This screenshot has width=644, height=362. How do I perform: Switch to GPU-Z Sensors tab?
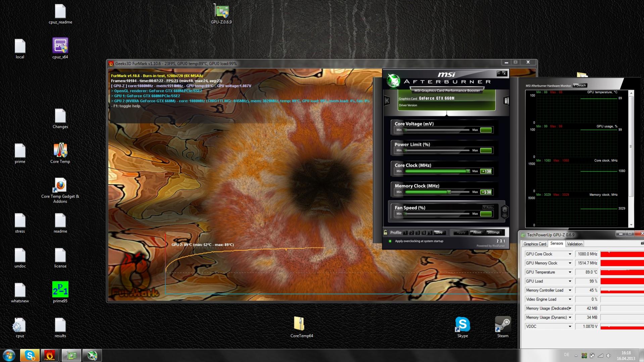pyautogui.click(x=556, y=244)
